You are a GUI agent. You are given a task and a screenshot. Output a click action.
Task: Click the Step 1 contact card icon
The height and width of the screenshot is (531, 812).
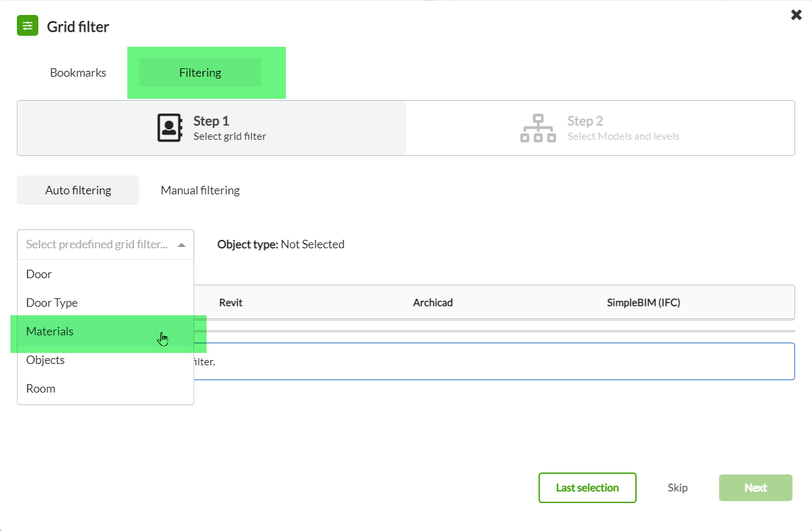coord(170,127)
